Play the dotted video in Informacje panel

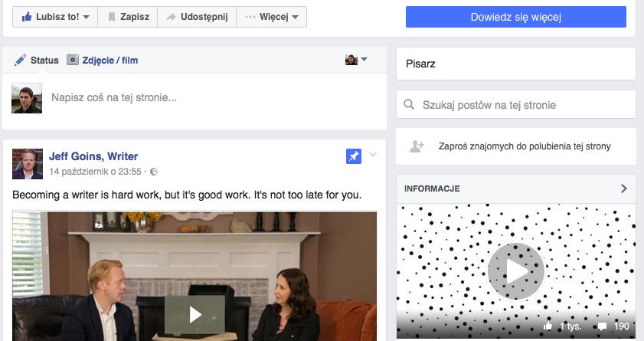pos(516,271)
